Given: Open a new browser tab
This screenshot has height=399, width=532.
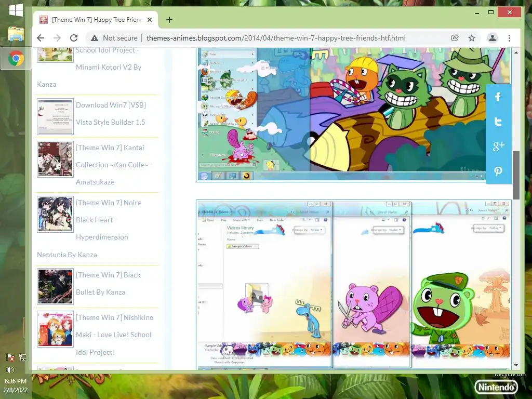Looking at the screenshot, I should pyautogui.click(x=169, y=20).
